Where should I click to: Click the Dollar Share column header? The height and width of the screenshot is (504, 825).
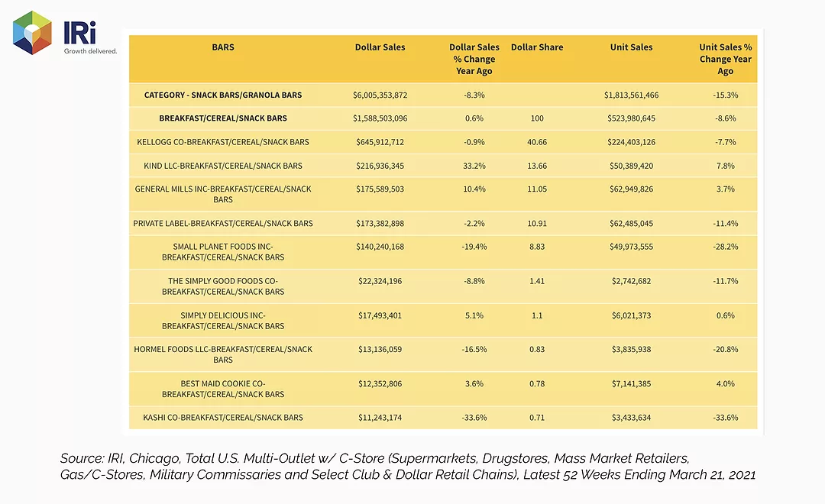(537, 47)
